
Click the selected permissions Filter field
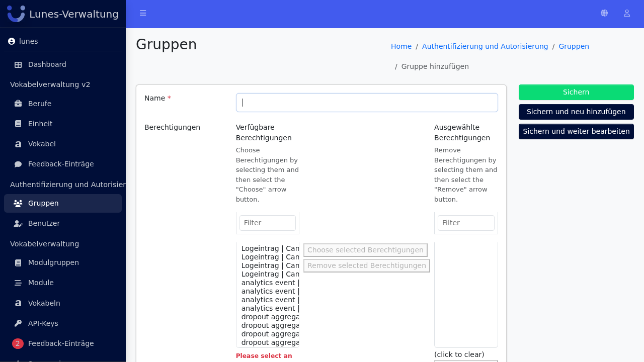coord(466,223)
